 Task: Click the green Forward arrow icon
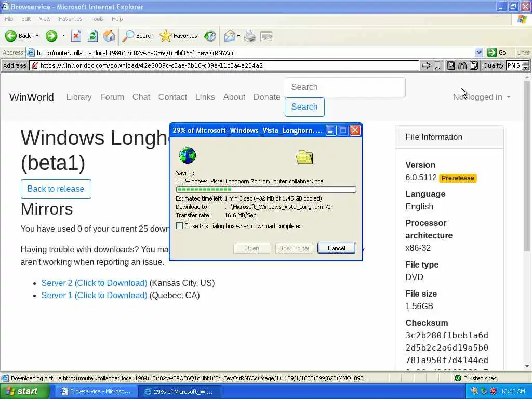point(51,36)
